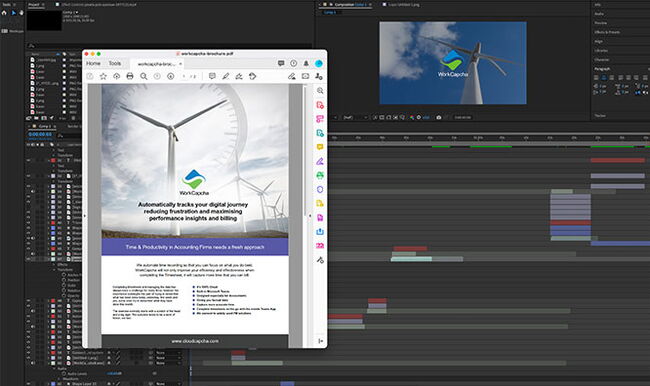Expand the Align panel

(x=599, y=41)
